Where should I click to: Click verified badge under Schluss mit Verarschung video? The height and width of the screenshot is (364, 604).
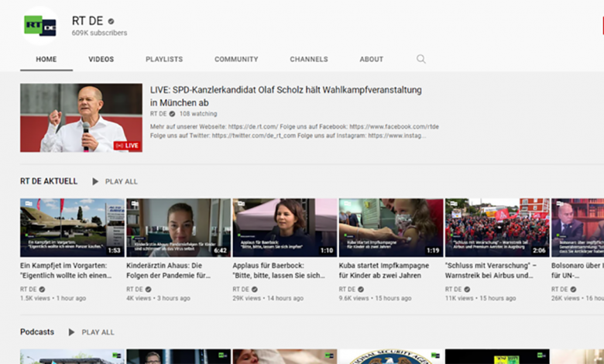click(x=467, y=290)
